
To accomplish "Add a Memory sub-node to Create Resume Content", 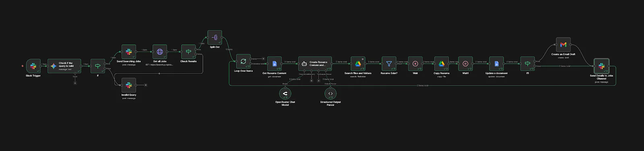I will tap(311, 81).
